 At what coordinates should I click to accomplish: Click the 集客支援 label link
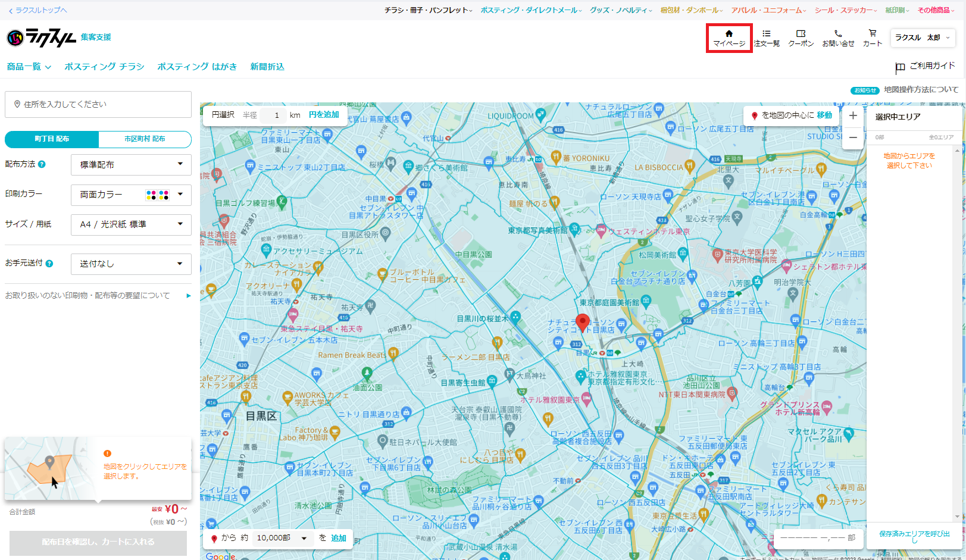point(96,37)
